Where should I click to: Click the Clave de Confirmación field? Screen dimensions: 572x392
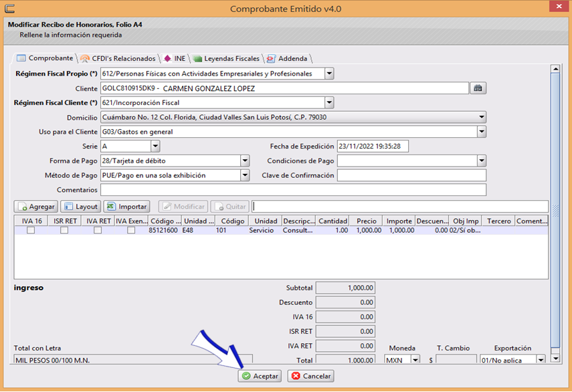coord(411,175)
